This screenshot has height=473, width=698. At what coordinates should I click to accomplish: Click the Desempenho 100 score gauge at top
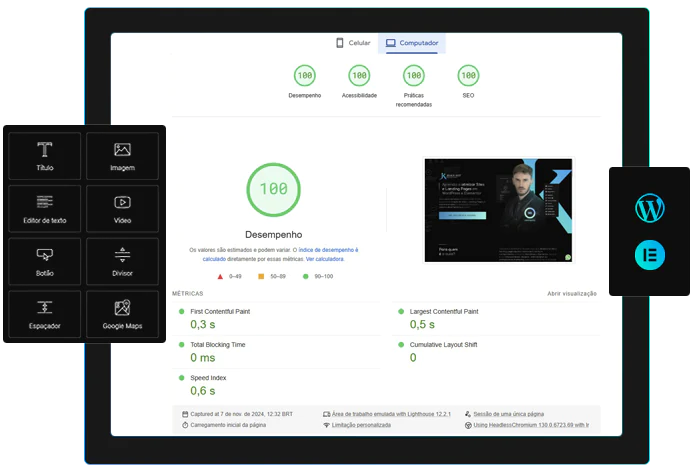pos(305,76)
